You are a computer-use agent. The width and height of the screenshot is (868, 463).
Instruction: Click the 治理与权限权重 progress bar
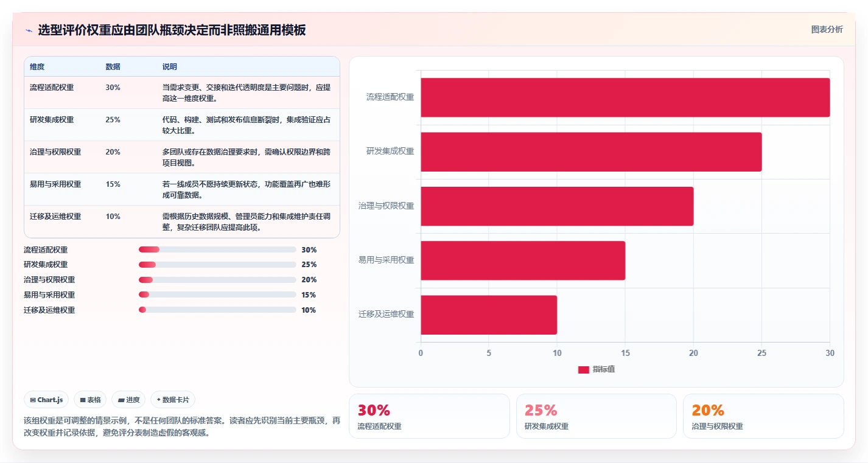pos(217,280)
